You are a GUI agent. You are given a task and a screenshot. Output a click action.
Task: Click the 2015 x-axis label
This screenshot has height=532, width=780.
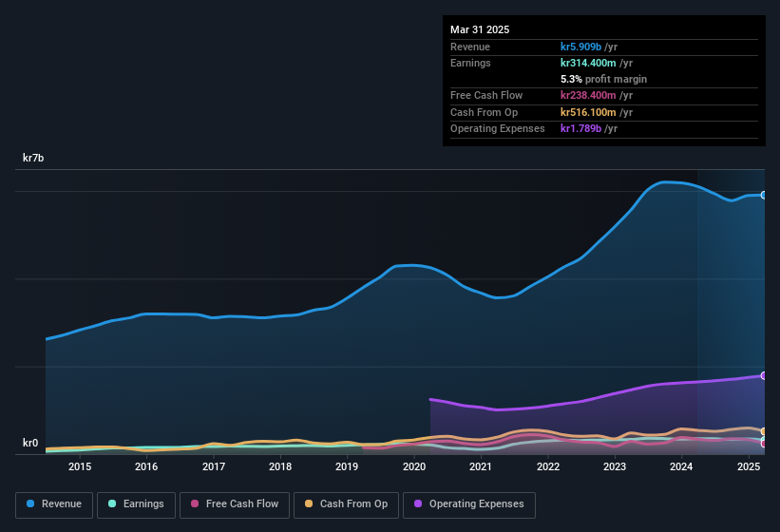pyautogui.click(x=80, y=466)
